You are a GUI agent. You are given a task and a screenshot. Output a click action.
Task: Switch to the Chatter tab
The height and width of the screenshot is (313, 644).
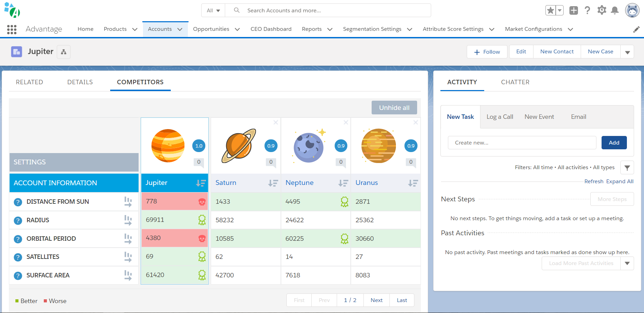515,82
